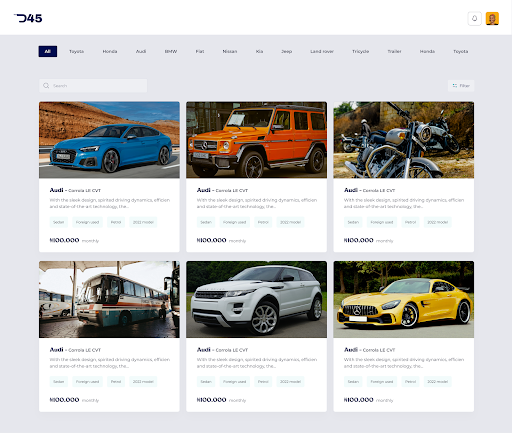
Task: Click Sedan tag on white Range Rover card
Action: (x=206, y=381)
